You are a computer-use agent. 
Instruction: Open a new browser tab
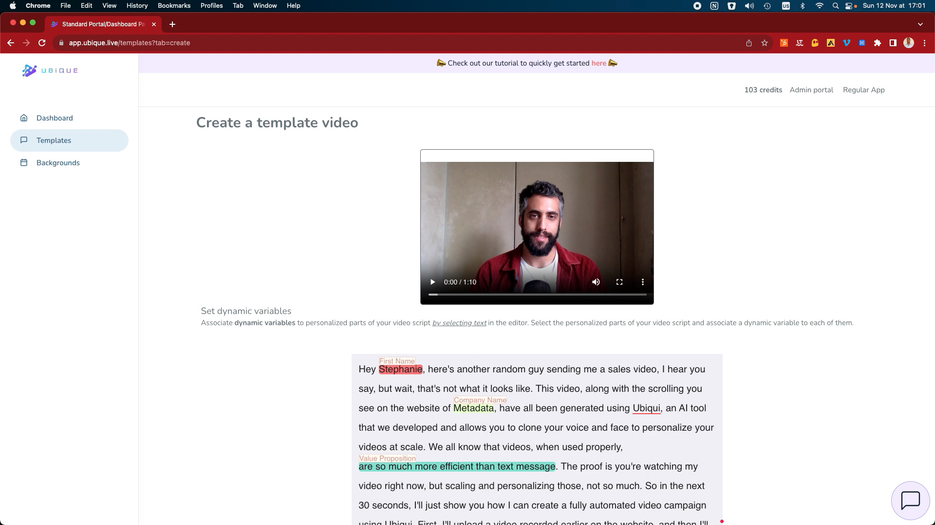click(x=172, y=24)
